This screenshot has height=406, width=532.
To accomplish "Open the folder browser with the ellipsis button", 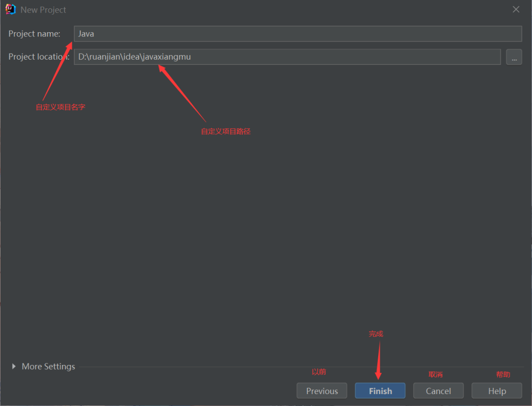I will [x=514, y=57].
